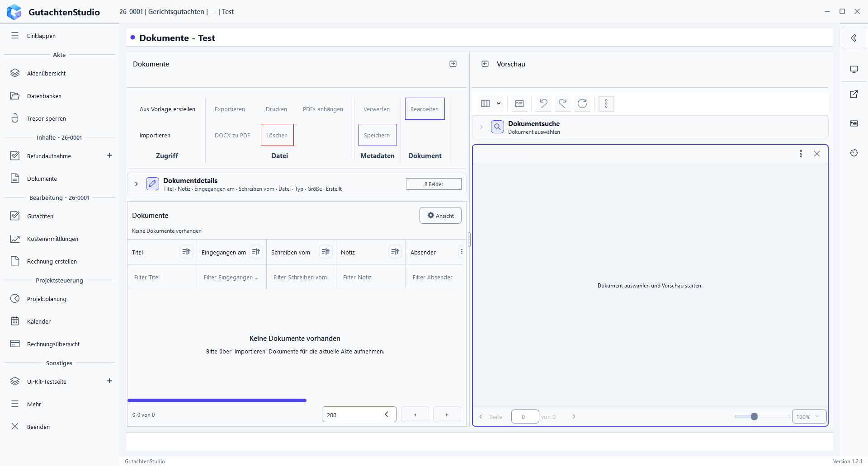The width and height of the screenshot is (868, 466).
Task: Click Tresor sperren lock icon
Action: coord(15,118)
